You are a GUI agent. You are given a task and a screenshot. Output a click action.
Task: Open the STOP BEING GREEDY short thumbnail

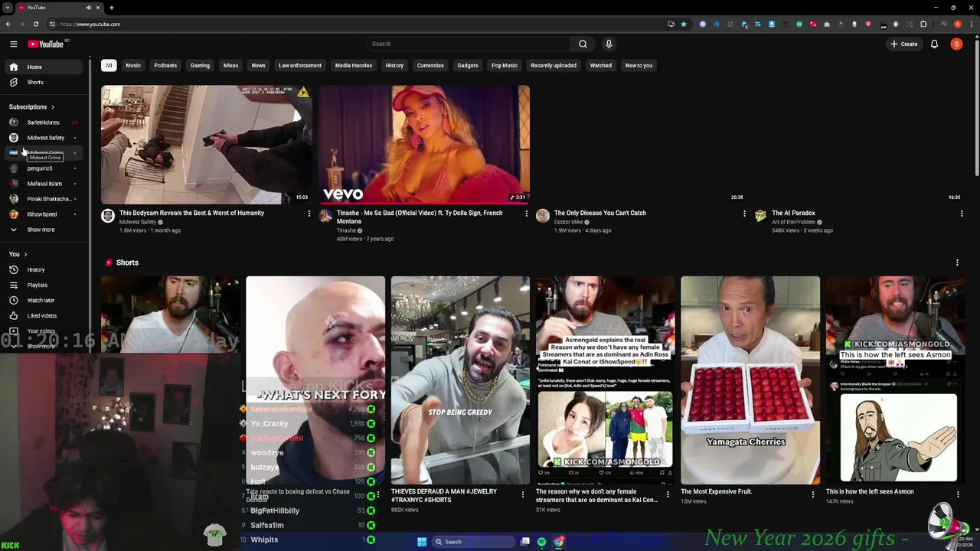(x=460, y=380)
